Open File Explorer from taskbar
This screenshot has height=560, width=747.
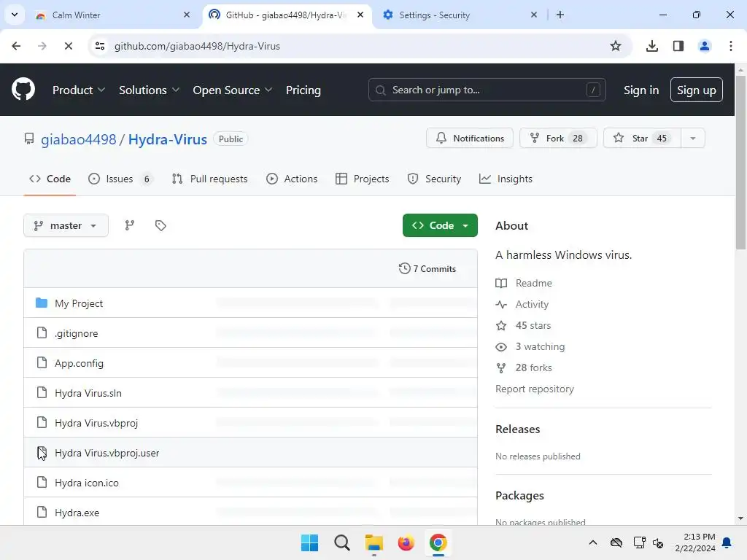374,542
